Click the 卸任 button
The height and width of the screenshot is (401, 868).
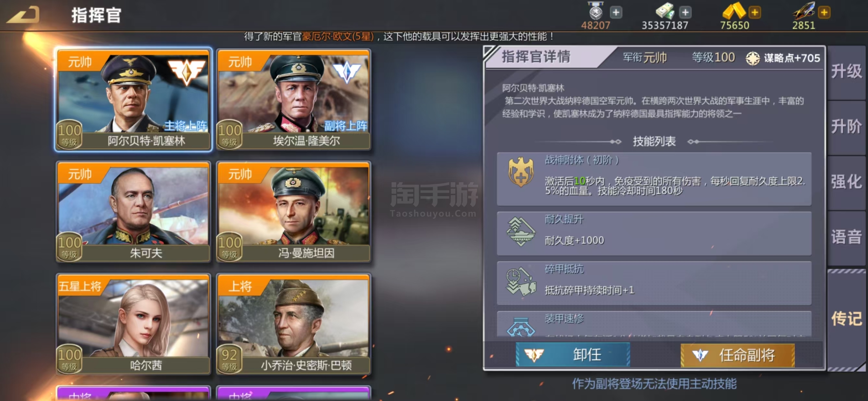[573, 355]
